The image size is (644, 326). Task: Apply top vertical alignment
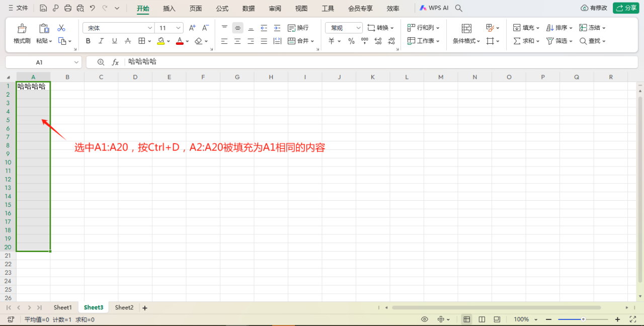tap(224, 28)
